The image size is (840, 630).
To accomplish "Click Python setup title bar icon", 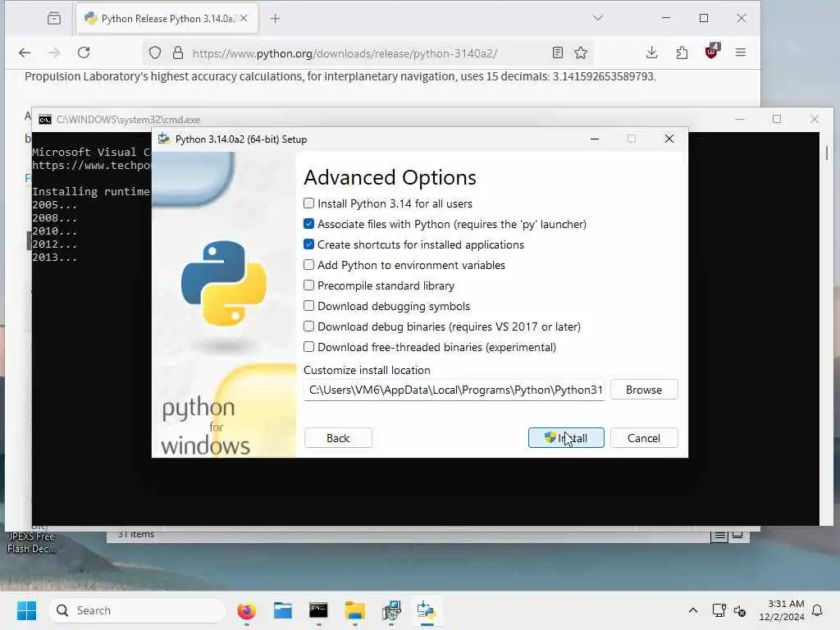I will tap(164, 139).
